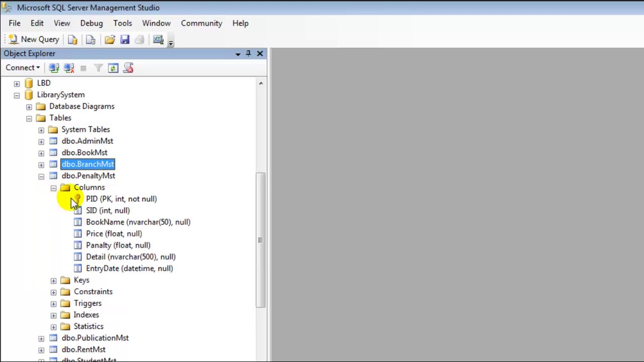This screenshot has width=644, height=362.
Task: Expand dbo.BranchMst table node
Action: point(41,164)
